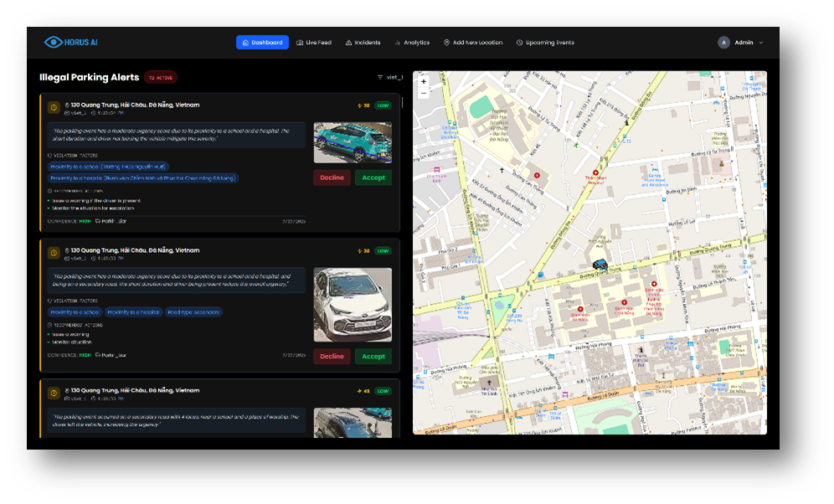Zoom in on the map
The height and width of the screenshot is (504, 834).
424,82
